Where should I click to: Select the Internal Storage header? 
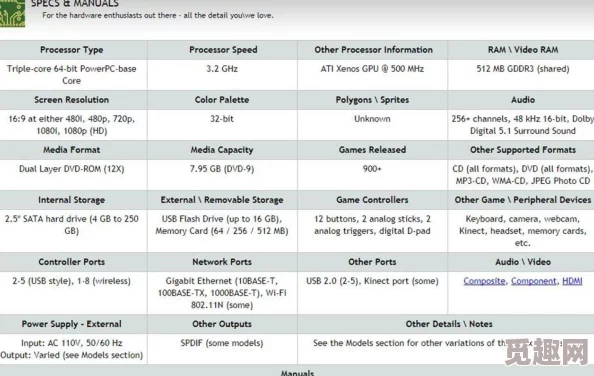point(72,200)
